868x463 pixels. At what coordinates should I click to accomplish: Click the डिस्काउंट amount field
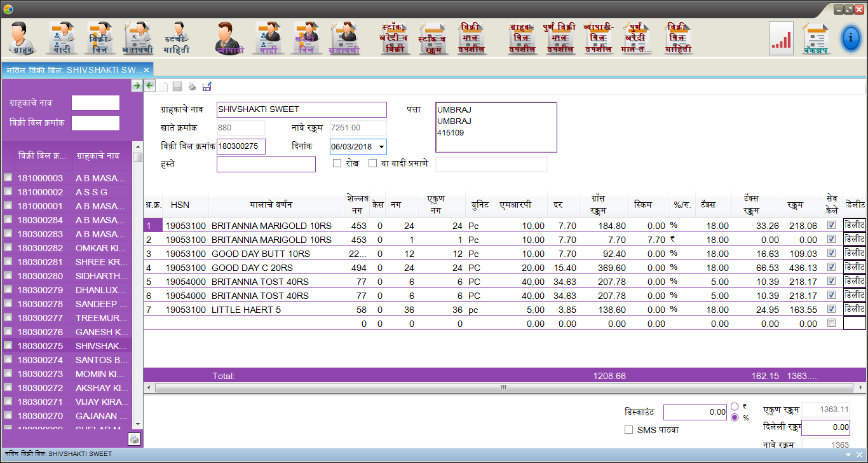click(695, 412)
